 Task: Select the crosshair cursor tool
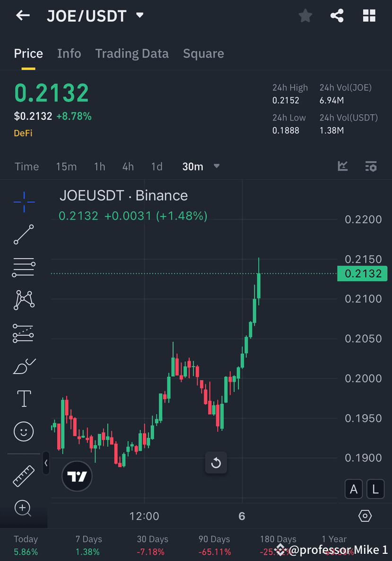click(24, 201)
